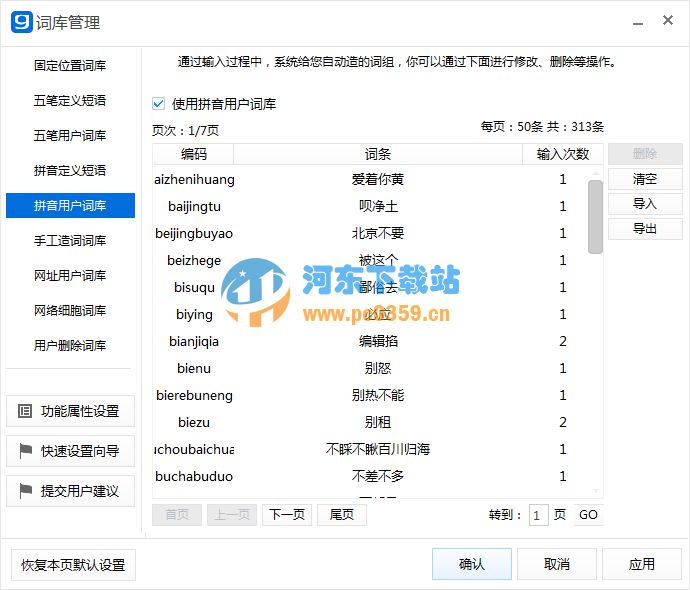
Task: Select the biezu entry
Action: point(371,422)
